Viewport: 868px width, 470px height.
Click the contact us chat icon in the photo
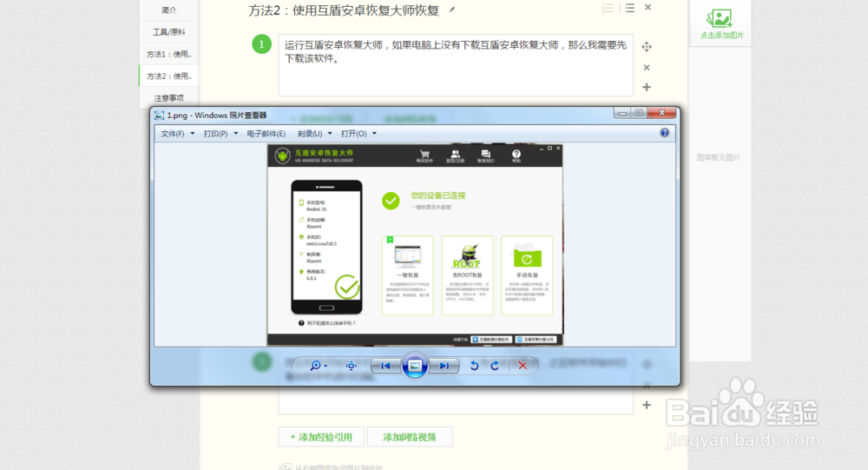(485, 156)
